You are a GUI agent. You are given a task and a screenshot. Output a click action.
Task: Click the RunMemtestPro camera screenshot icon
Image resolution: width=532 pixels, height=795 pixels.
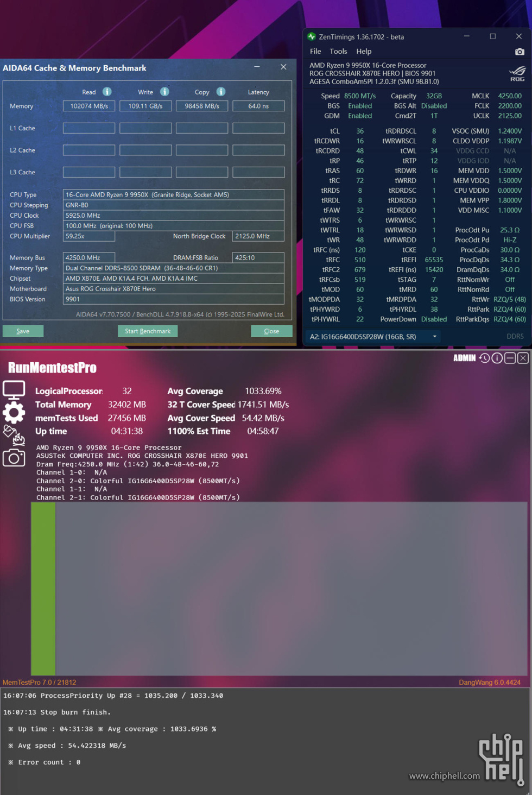click(14, 458)
